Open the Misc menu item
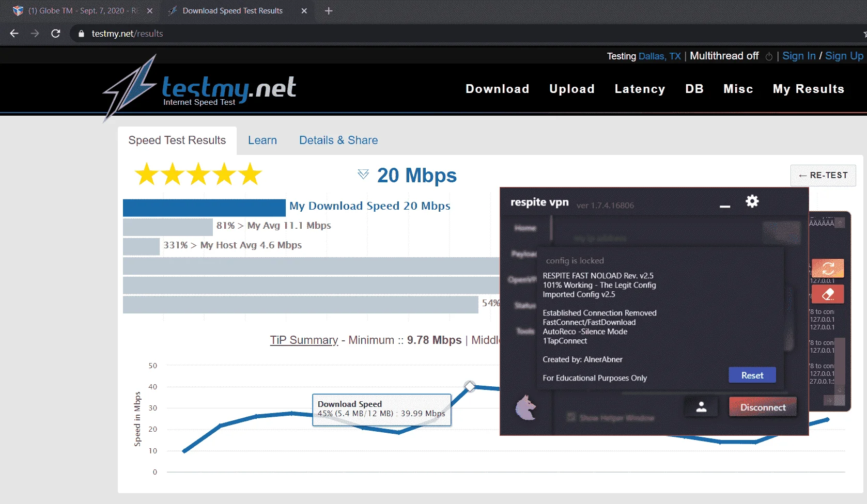Image resolution: width=867 pixels, height=504 pixels. 738,89
